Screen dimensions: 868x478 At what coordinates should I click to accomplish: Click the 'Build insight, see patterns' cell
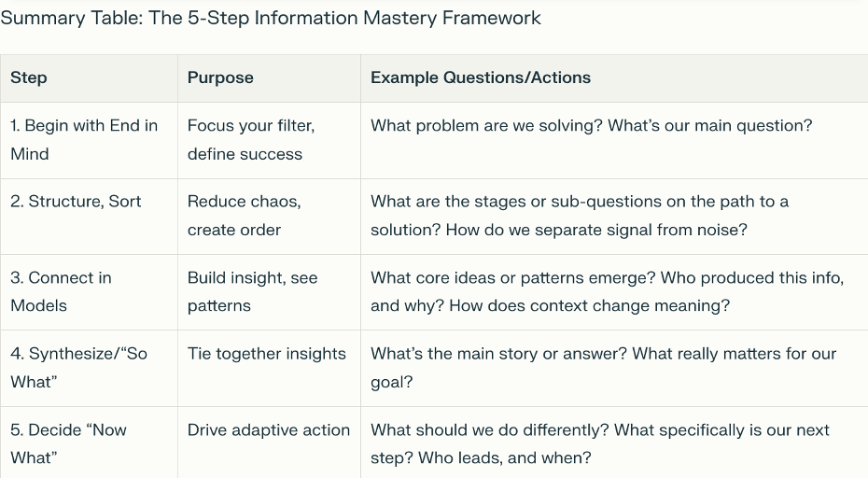[252, 291]
